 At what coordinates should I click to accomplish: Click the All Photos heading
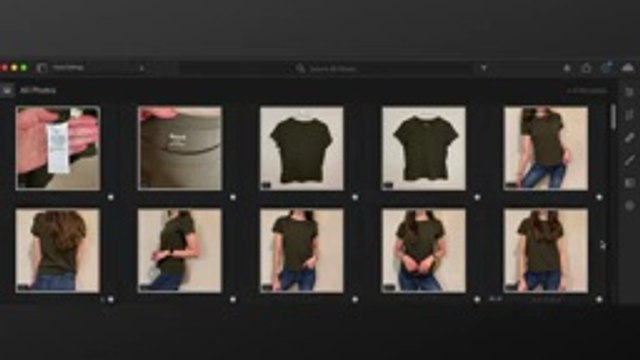pyautogui.click(x=38, y=90)
